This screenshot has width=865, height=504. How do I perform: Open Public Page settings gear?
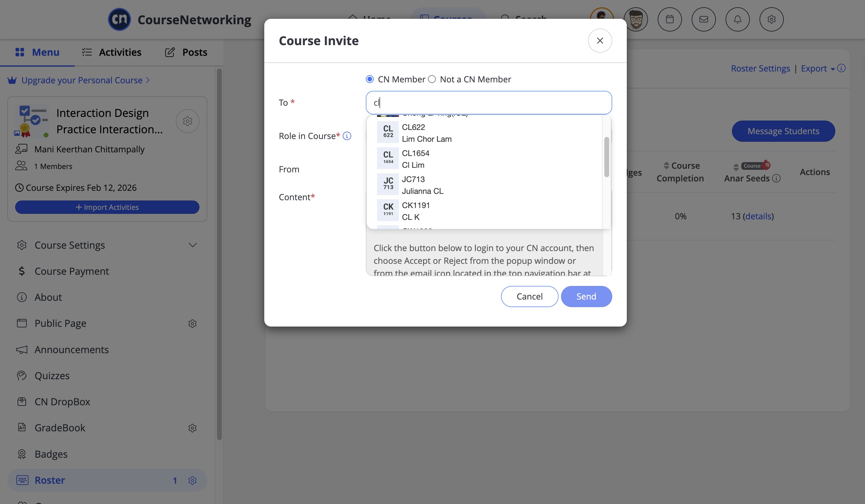(192, 323)
